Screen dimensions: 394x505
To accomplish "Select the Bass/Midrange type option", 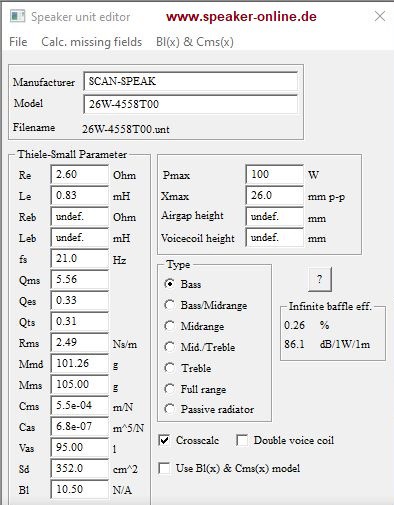I will 170,305.
